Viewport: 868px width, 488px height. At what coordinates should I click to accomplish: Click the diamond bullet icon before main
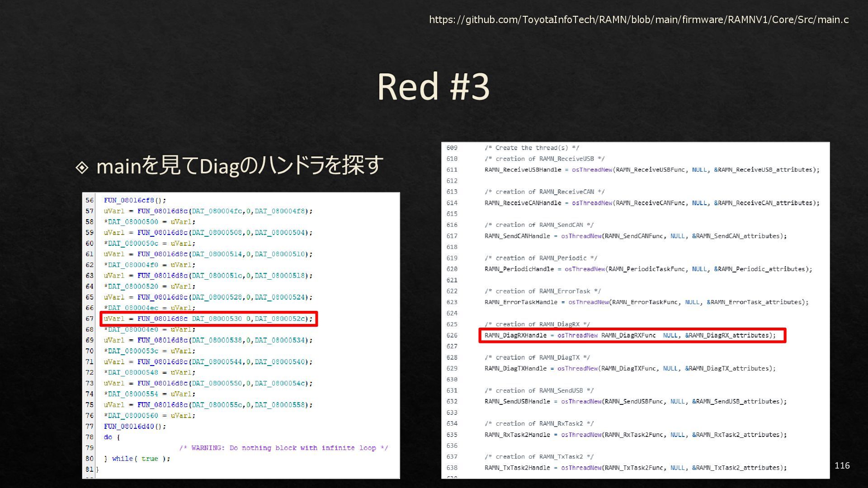[82, 168]
